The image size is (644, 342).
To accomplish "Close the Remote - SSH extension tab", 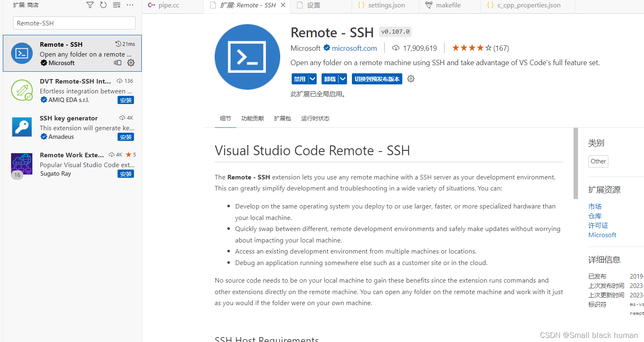I will [283, 5].
